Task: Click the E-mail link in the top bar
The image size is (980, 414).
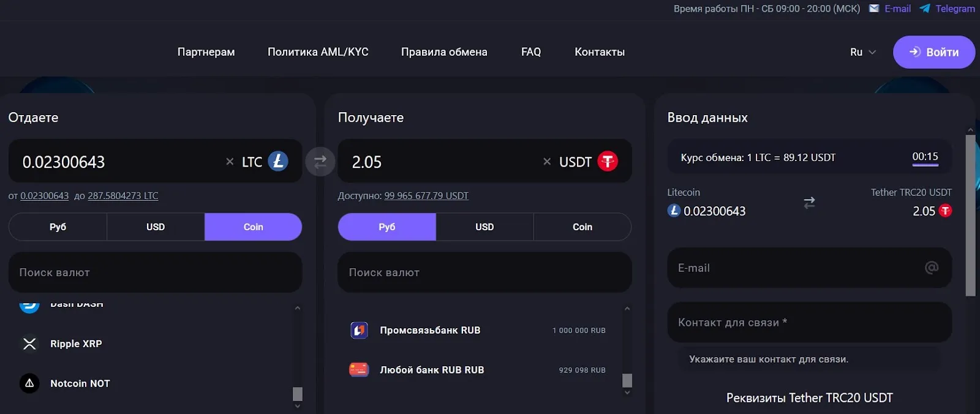Action: (897, 9)
